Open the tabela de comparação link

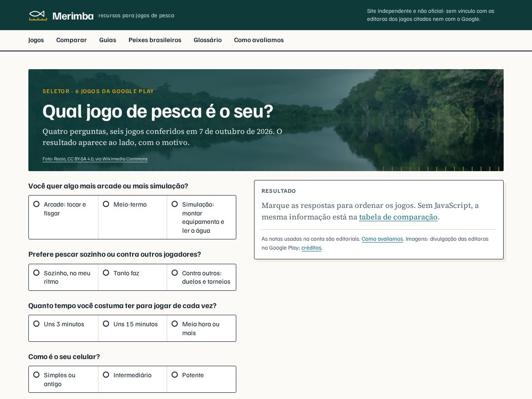(x=398, y=217)
